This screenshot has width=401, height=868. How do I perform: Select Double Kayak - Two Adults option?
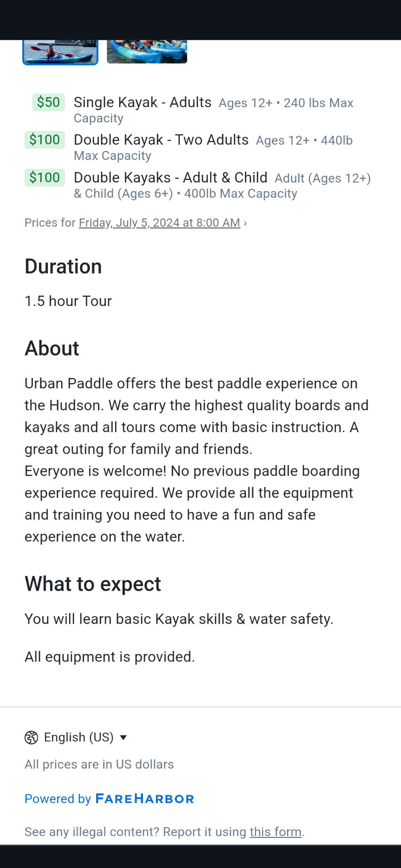(x=161, y=140)
